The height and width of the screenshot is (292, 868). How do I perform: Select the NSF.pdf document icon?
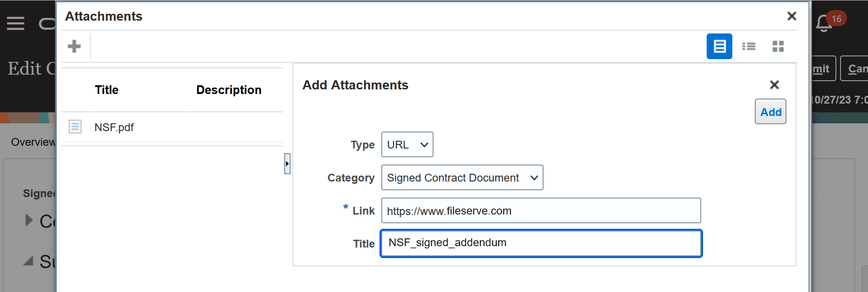[75, 127]
